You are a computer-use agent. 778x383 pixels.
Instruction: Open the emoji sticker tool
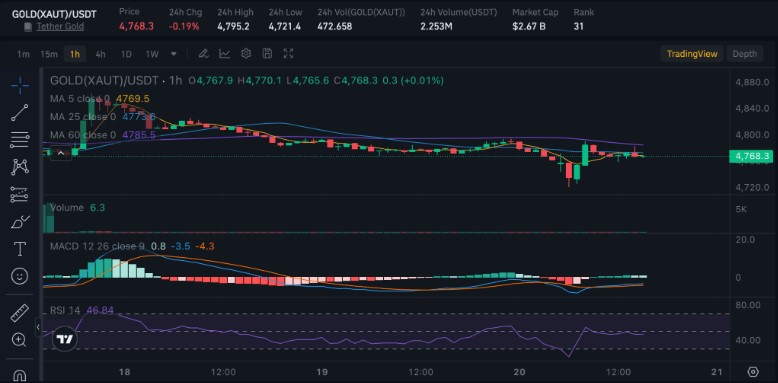[20, 276]
